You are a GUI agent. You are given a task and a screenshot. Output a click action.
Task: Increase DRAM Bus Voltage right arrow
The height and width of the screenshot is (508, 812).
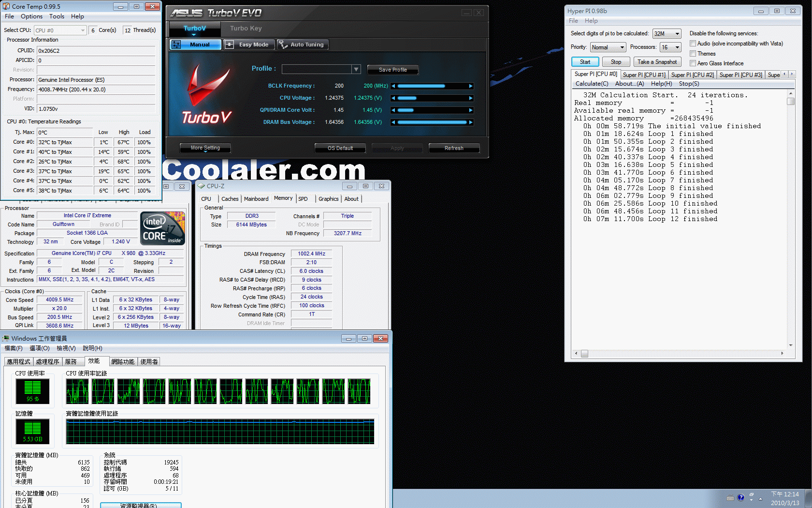(x=471, y=122)
